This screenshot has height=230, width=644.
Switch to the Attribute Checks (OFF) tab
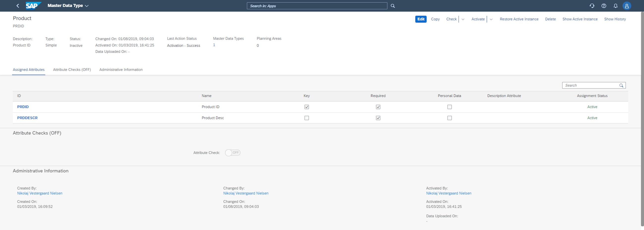[72, 70]
